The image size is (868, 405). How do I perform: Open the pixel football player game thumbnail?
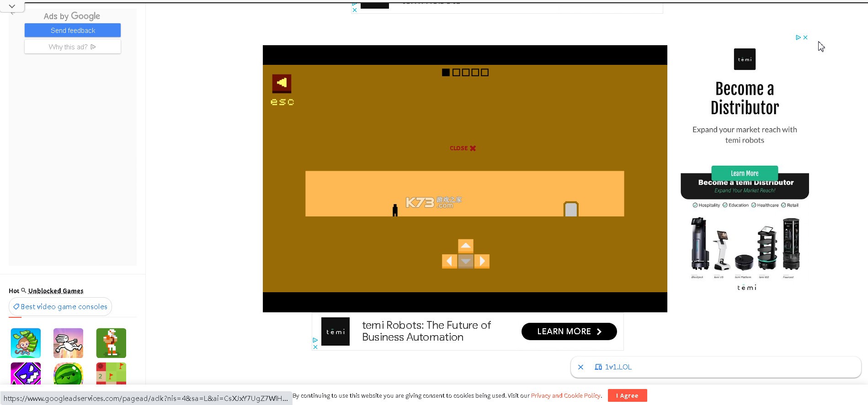pyautogui.click(x=111, y=343)
